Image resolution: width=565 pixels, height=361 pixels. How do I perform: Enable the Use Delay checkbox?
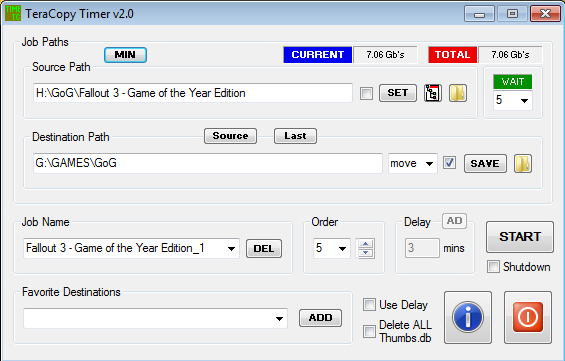(369, 304)
